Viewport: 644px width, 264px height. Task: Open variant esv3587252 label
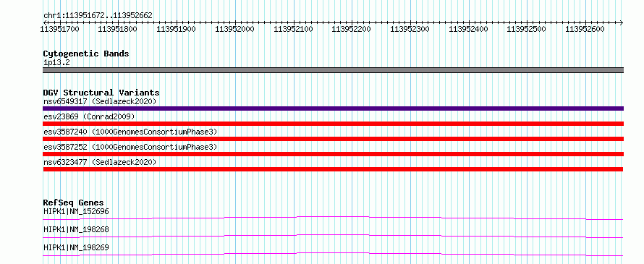(x=130, y=147)
